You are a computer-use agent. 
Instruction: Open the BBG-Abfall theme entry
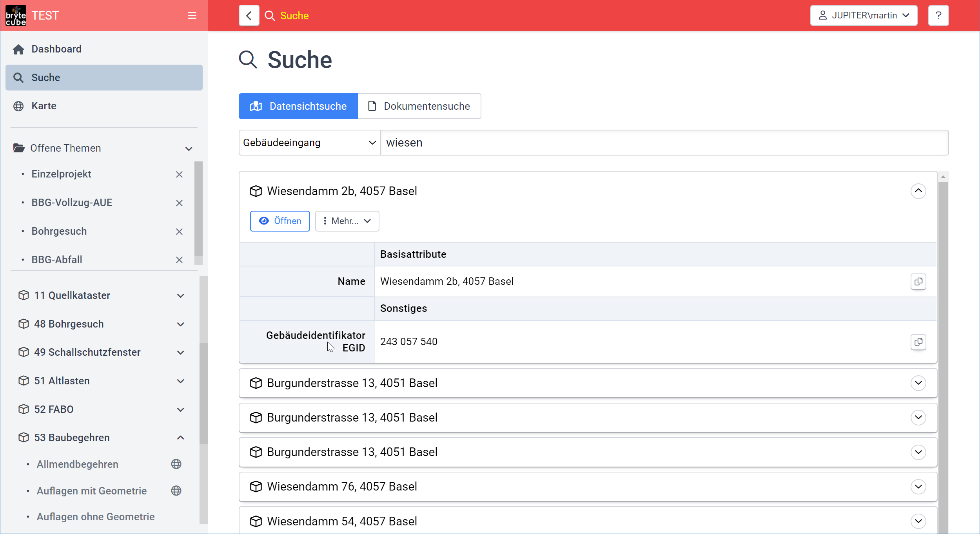tap(57, 260)
